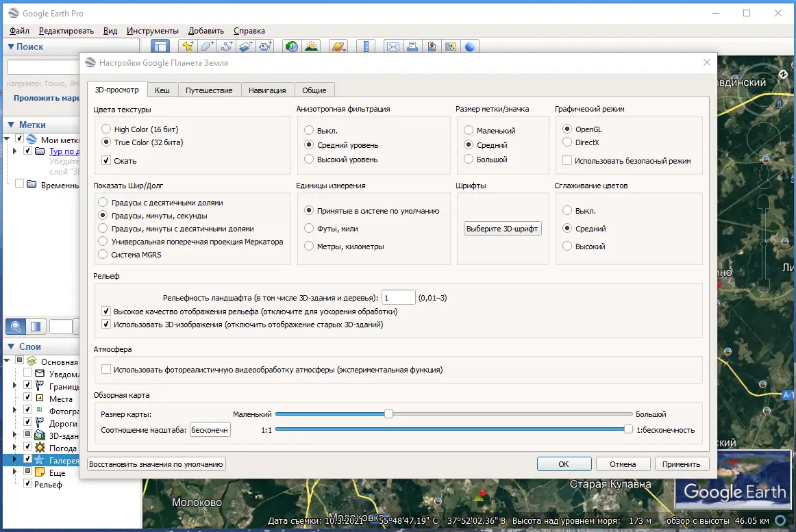This screenshot has width=796, height=532.
Task: Enable photorealistic atmosphere checkbox
Action: coord(106,370)
